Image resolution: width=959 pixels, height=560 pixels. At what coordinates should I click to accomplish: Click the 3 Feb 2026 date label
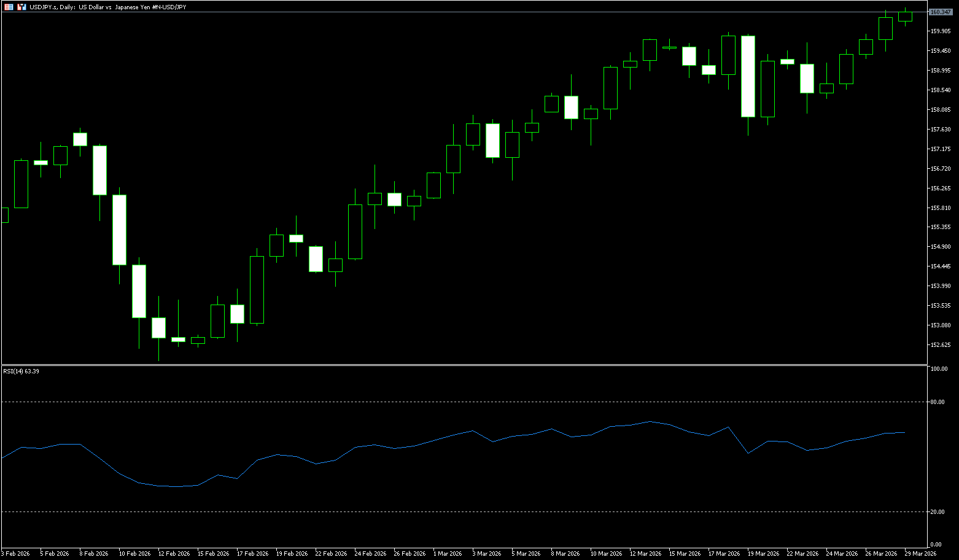15,554
